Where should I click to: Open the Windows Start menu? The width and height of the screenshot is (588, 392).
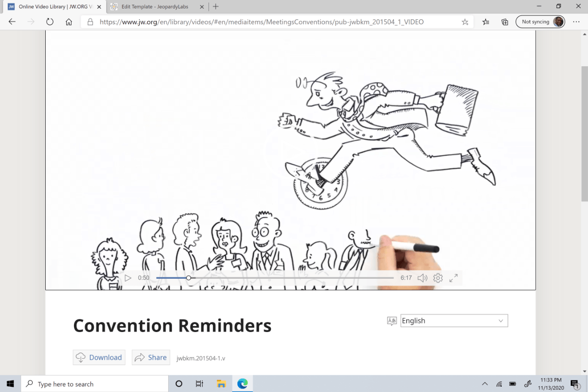11,384
